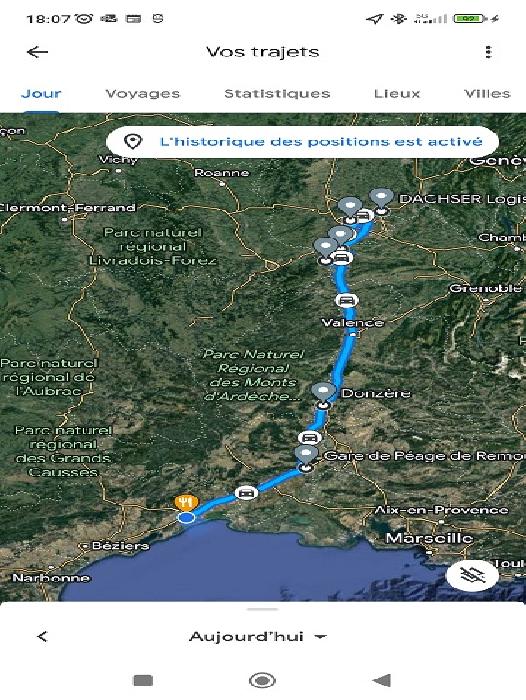Screen dimensions: 526x700
Task: Tap the car icon near the coast
Action: pyautogui.click(x=246, y=493)
